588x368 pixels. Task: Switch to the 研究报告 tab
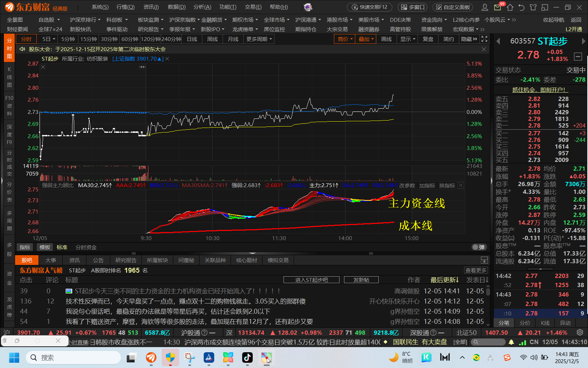tap(126, 260)
